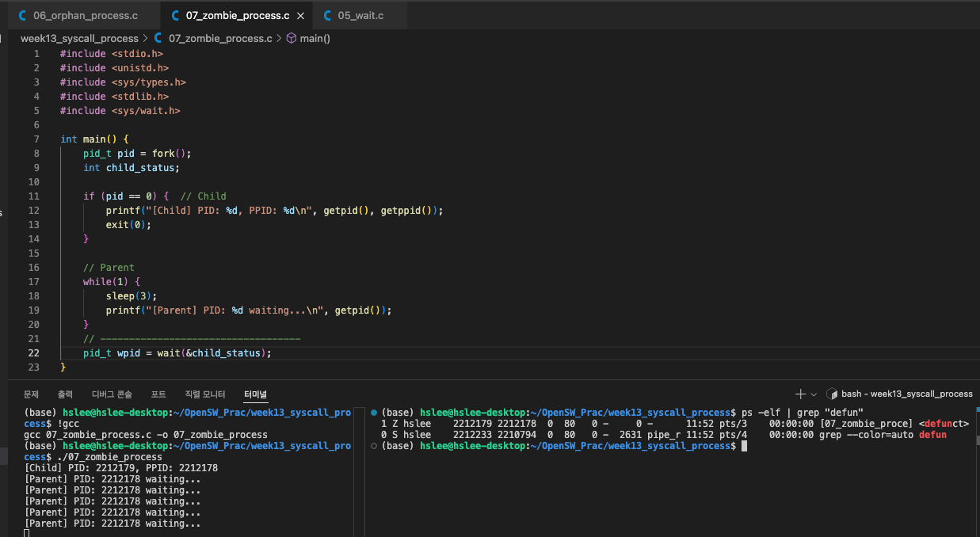Close the 07_zombie_process.c tab
The height and width of the screenshot is (537, 980).
[300, 15]
